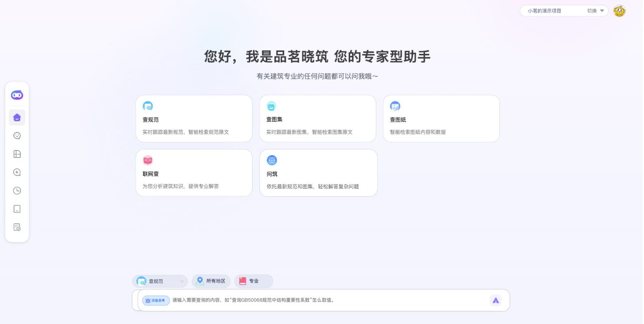This screenshot has width=644, height=324.
Task: Open the smiley chat icon in sidebar
Action: tap(17, 136)
